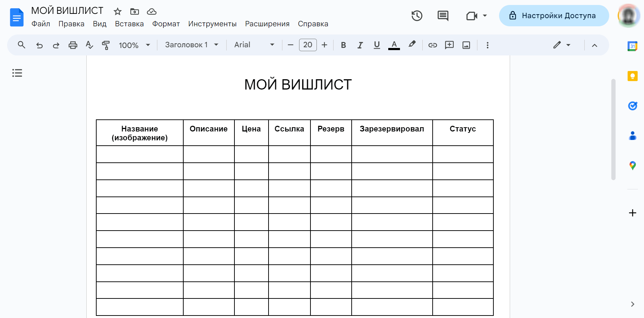Open Contacts side panel
The width and height of the screenshot is (644, 318).
click(x=633, y=136)
